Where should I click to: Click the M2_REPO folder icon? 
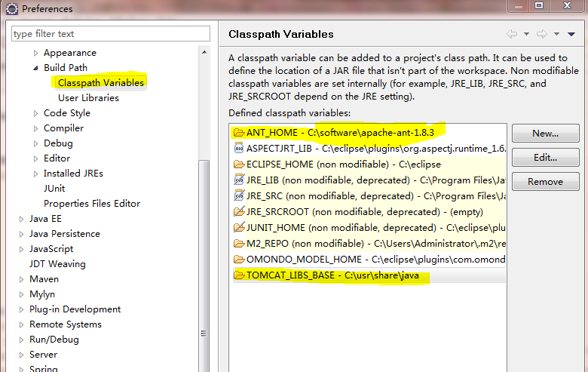pos(239,244)
